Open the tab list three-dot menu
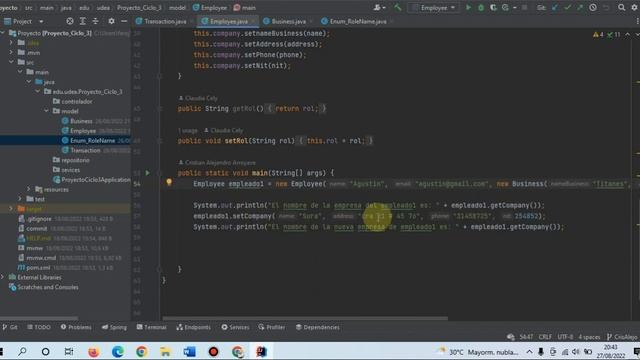The width and height of the screenshot is (640, 360). coord(637,21)
